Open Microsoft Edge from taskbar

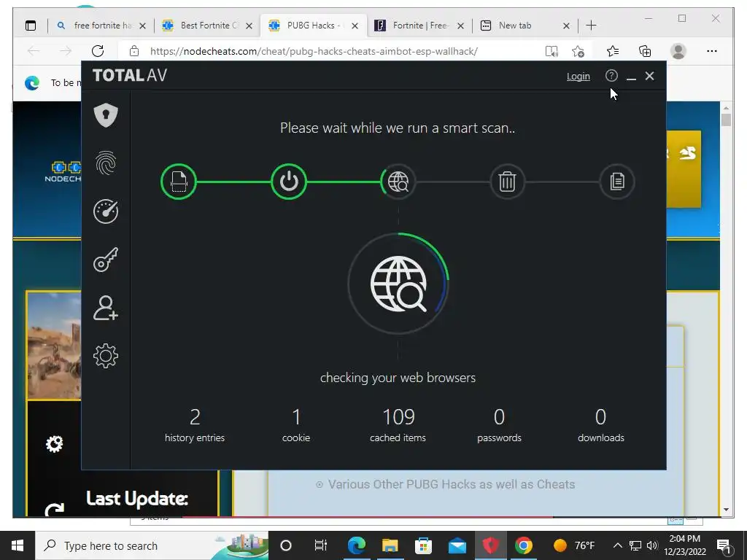coord(356,545)
